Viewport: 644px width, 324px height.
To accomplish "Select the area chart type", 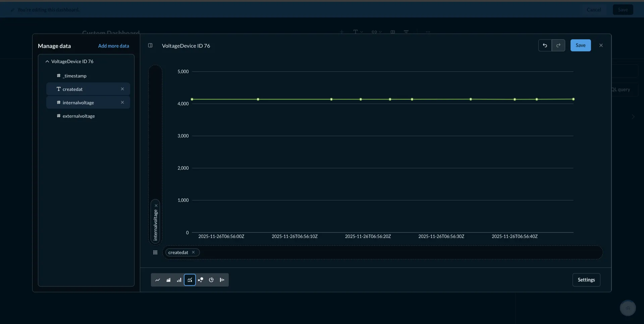I will tap(168, 280).
